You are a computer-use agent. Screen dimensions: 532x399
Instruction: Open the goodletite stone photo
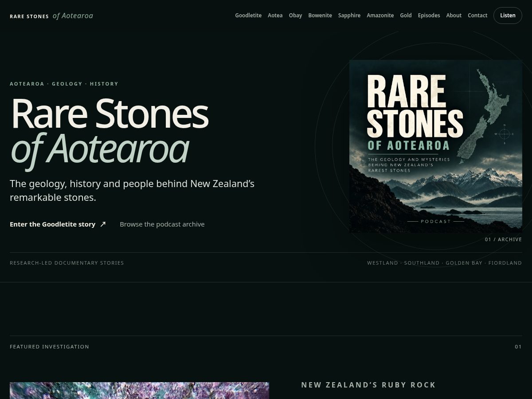point(139,391)
